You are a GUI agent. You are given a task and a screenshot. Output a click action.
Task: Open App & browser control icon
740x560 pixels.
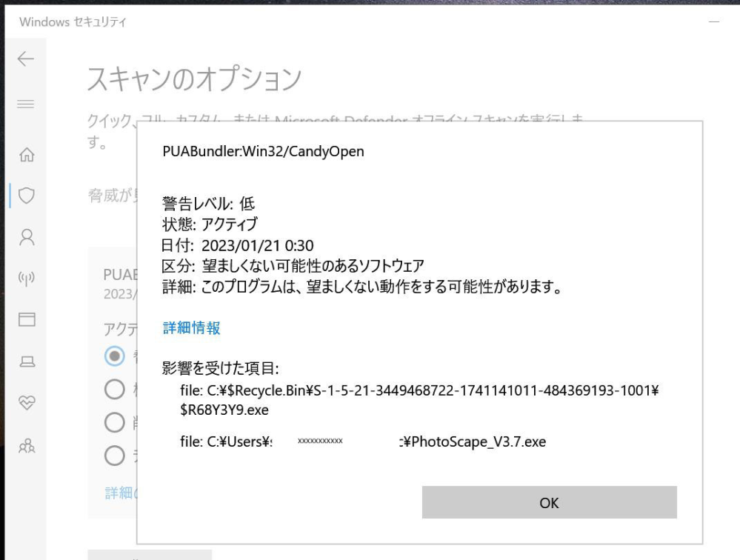[x=27, y=319]
